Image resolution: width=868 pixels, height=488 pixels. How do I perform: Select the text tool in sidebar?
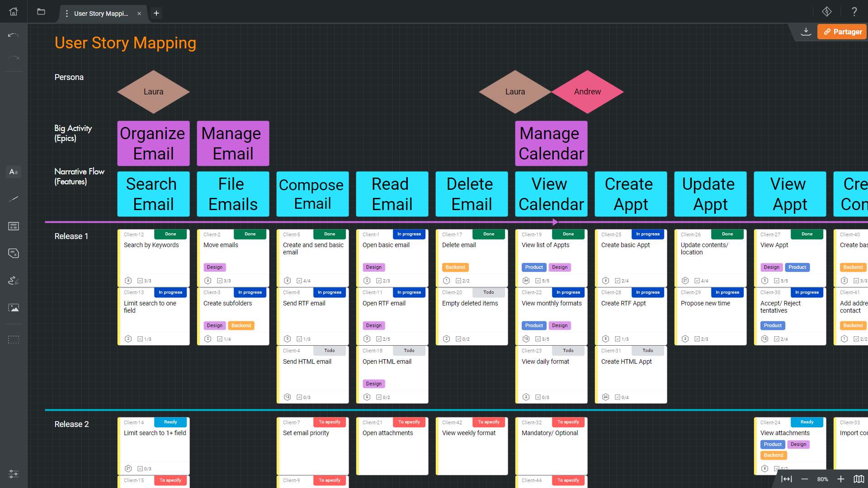[14, 172]
